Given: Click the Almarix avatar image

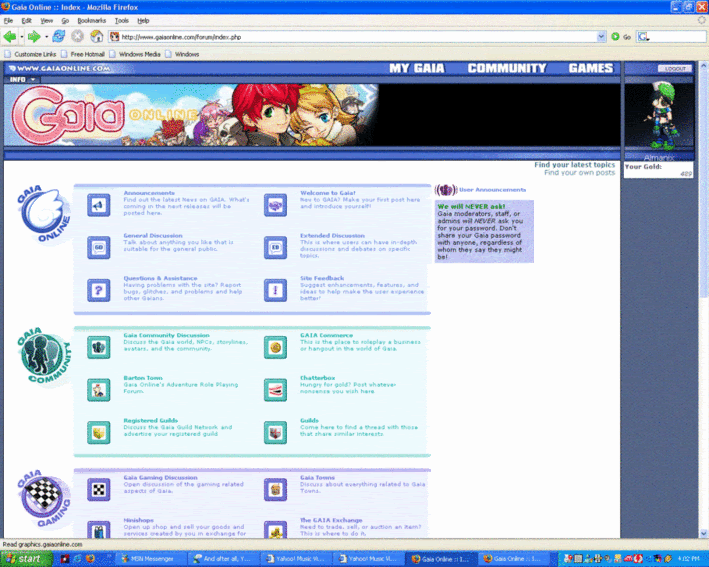Looking at the screenshot, I should click(659, 117).
